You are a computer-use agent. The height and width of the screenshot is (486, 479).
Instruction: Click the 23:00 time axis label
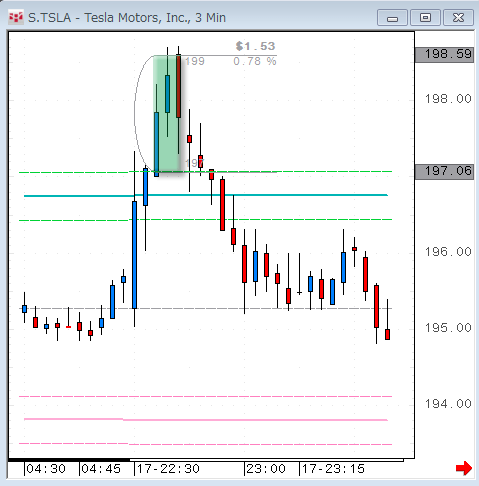(266, 469)
